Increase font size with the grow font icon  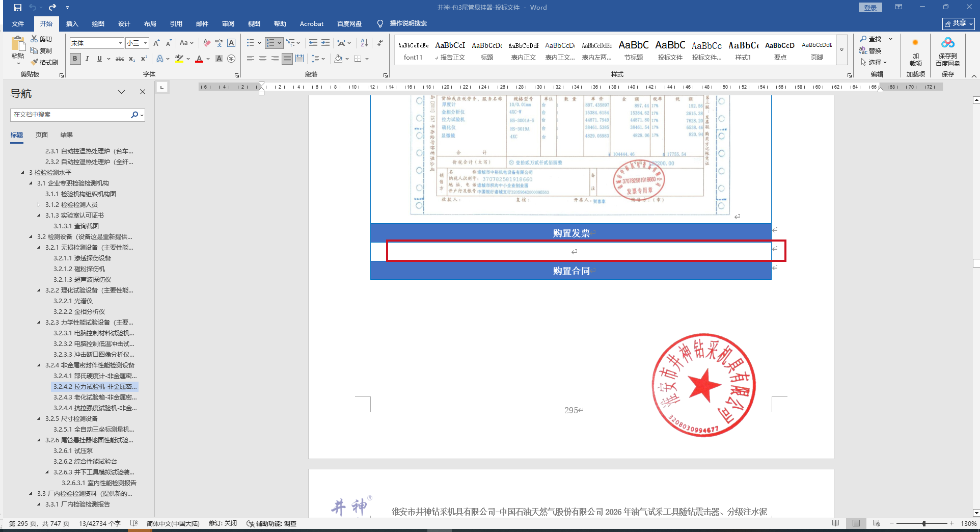[156, 43]
